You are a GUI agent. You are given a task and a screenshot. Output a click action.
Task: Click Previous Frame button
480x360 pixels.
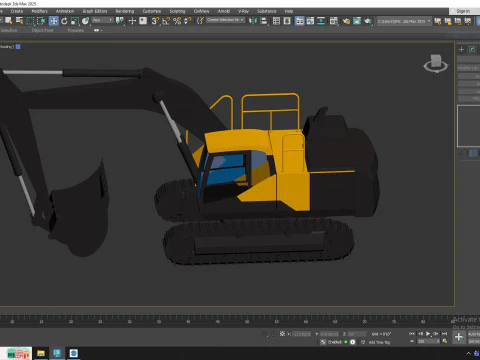tap(420, 333)
